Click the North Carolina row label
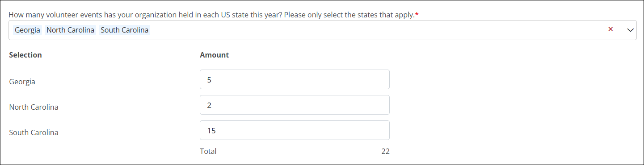 (x=34, y=107)
